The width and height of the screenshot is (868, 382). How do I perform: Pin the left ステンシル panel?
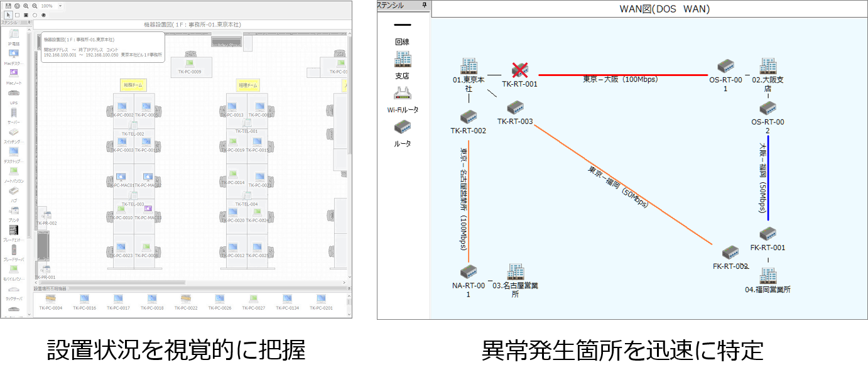(29, 22)
